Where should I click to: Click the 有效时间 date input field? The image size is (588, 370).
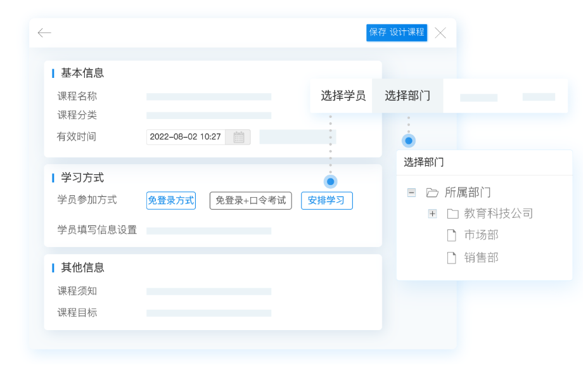click(186, 137)
